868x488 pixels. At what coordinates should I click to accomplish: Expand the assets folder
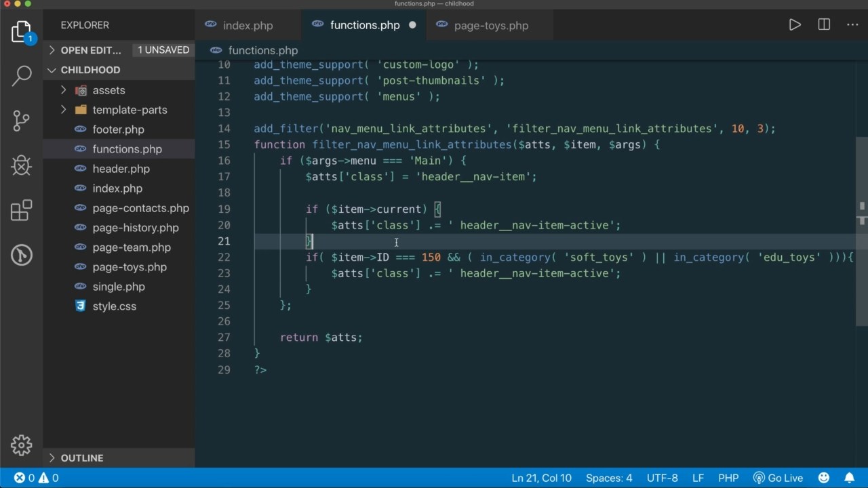[x=108, y=90]
